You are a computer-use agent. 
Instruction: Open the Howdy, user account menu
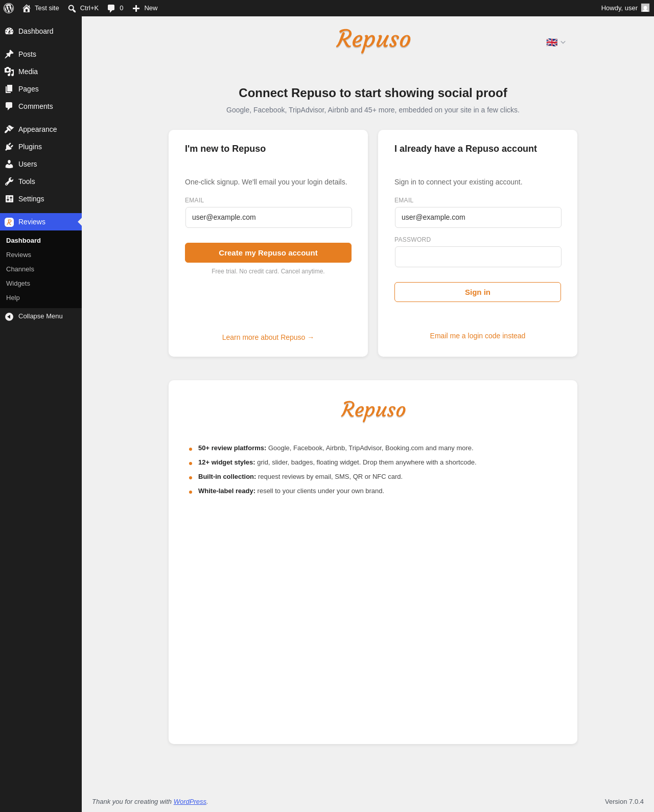[x=625, y=8]
